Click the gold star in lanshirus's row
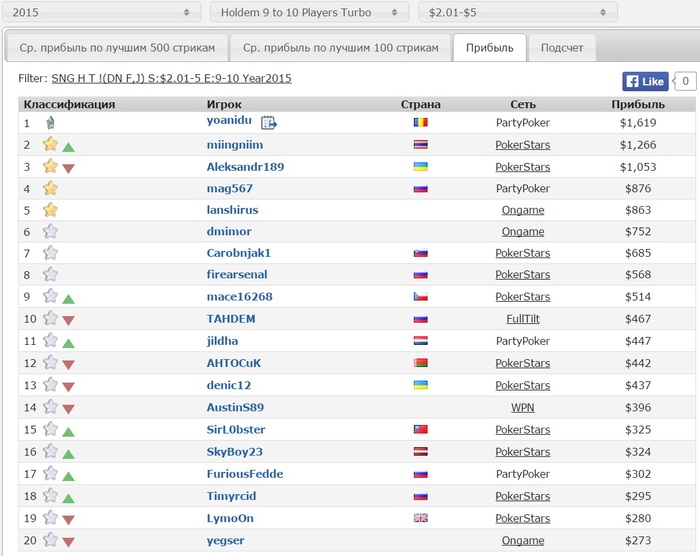Screen dimensions: 700x556 pos(50,210)
